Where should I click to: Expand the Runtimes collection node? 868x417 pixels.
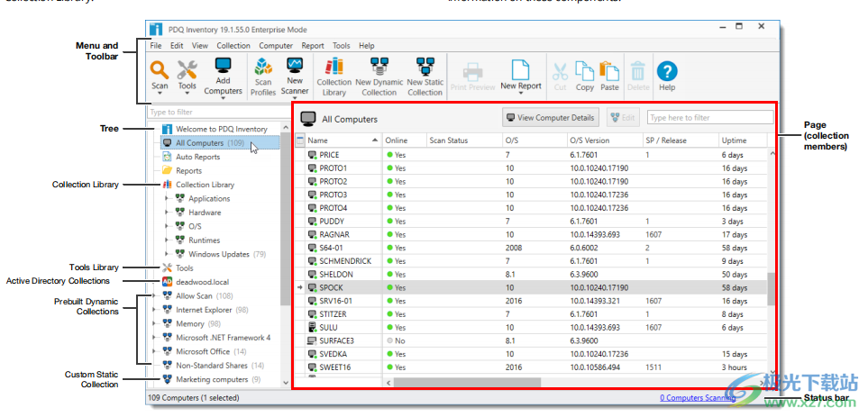pyautogui.click(x=167, y=240)
